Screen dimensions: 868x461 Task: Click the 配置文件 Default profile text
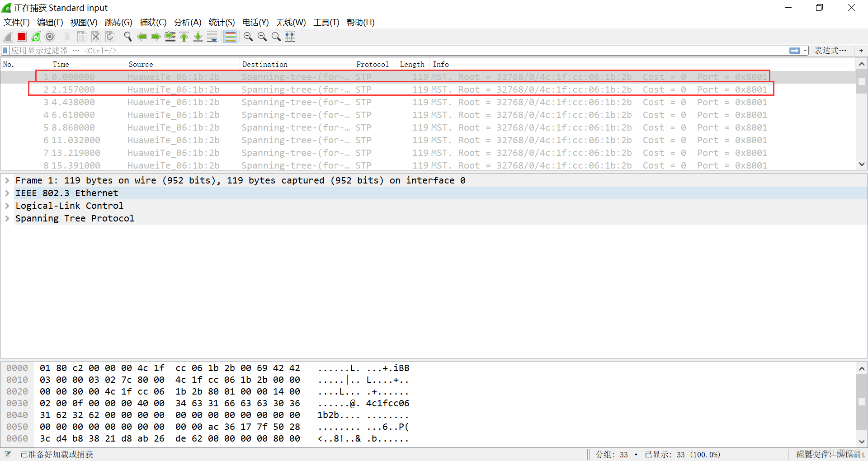(830, 454)
